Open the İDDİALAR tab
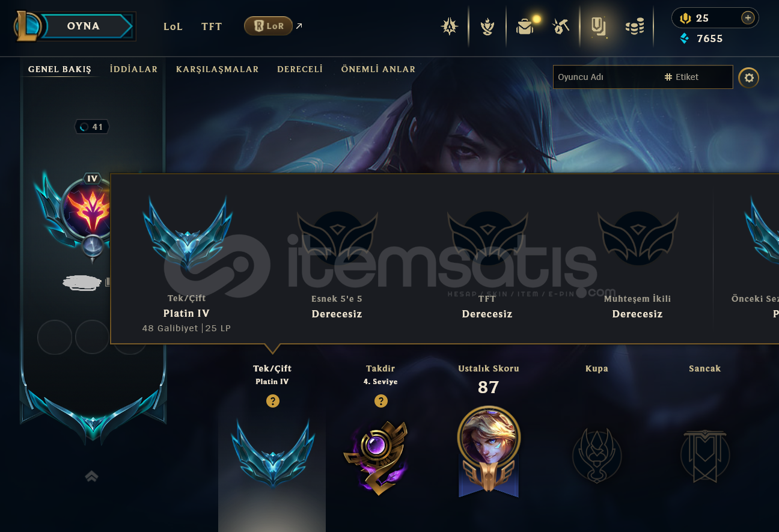Viewport: 779px width, 532px height. (133, 69)
